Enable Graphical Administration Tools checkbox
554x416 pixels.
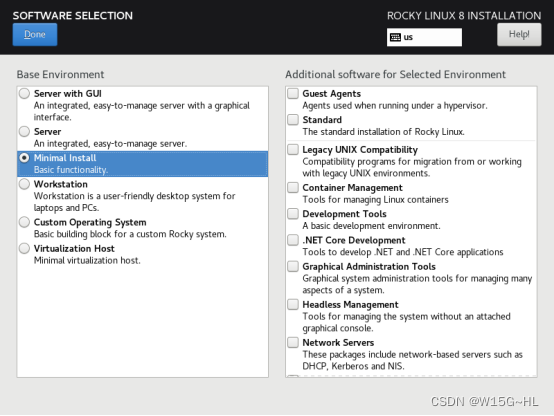click(293, 266)
